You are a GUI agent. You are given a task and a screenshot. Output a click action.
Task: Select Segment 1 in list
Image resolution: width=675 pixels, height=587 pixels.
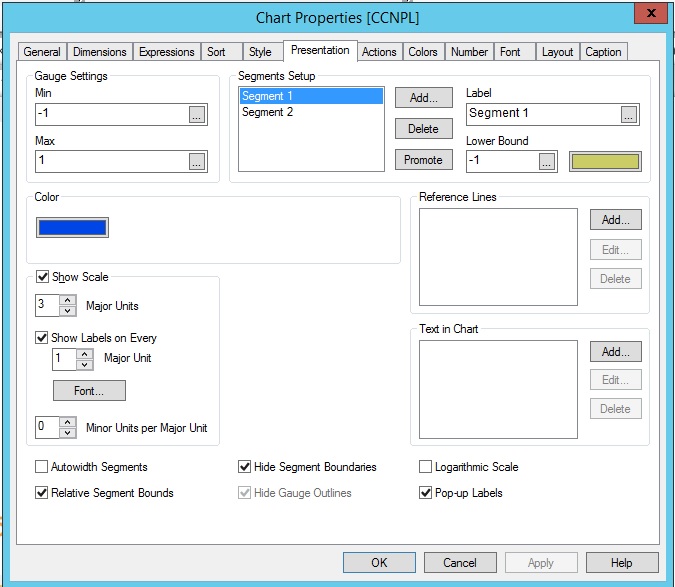point(311,96)
